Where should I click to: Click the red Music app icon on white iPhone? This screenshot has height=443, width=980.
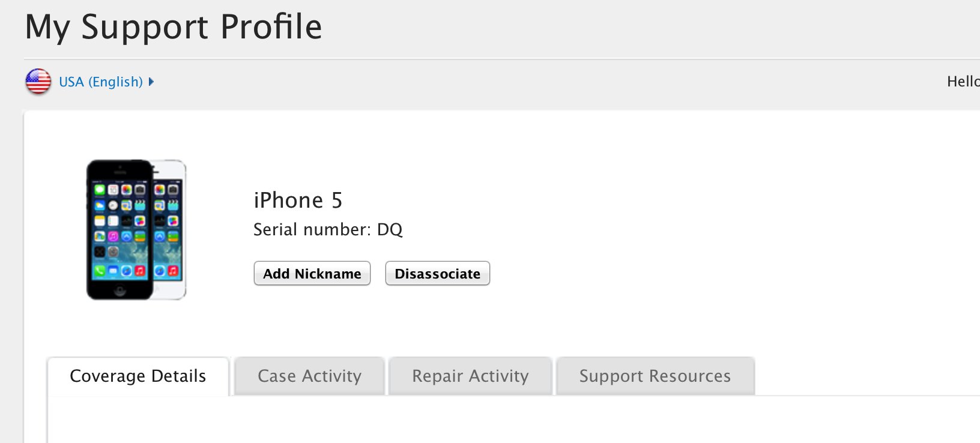(x=174, y=271)
